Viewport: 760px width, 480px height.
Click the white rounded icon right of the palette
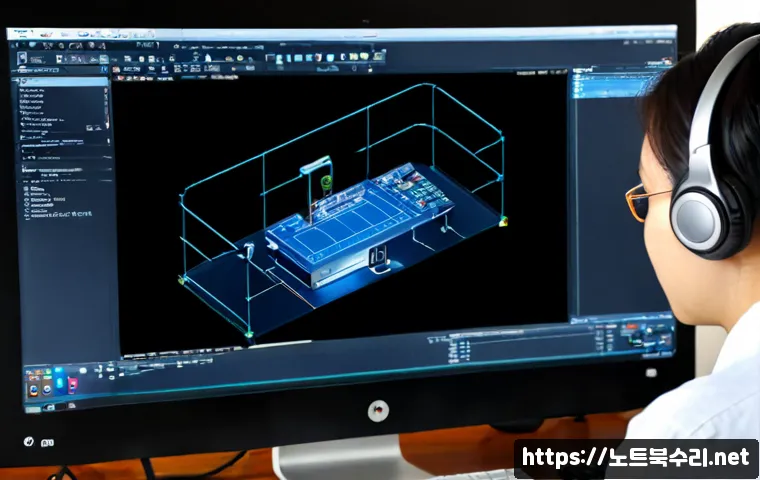tap(83, 370)
